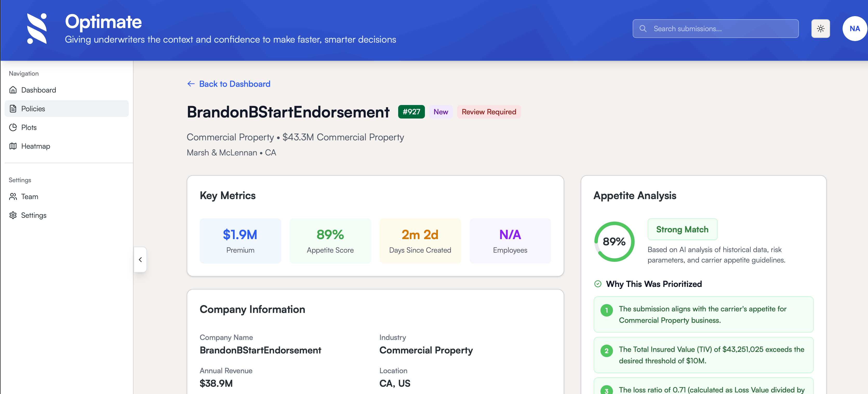Click the Settings gear icon
868x394 pixels.
(13, 215)
